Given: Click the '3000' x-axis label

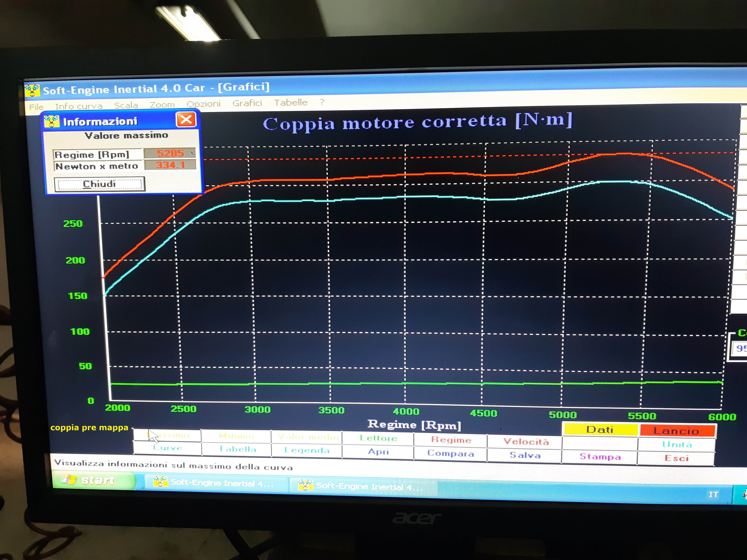Looking at the screenshot, I should click(x=258, y=410).
